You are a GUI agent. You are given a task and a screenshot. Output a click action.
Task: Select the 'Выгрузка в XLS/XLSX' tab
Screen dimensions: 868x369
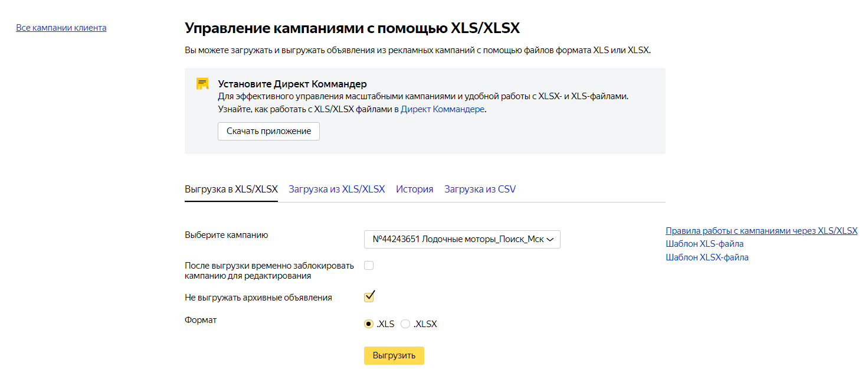(x=231, y=190)
